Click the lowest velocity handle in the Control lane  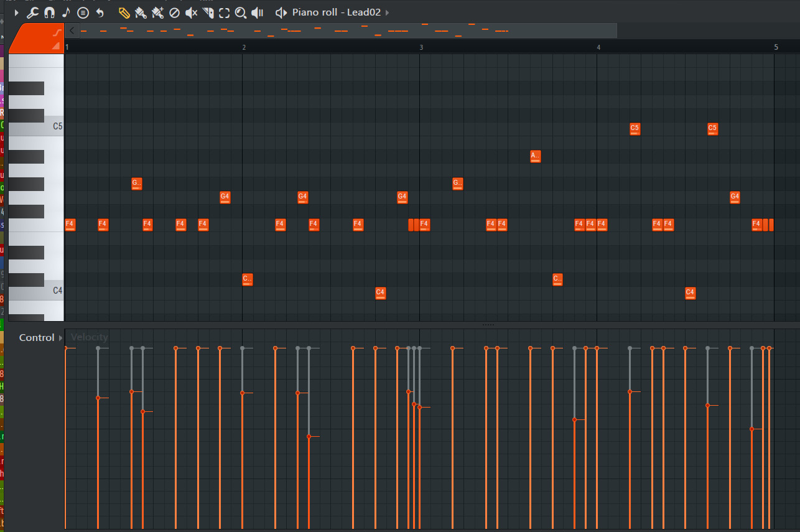click(309, 436)
